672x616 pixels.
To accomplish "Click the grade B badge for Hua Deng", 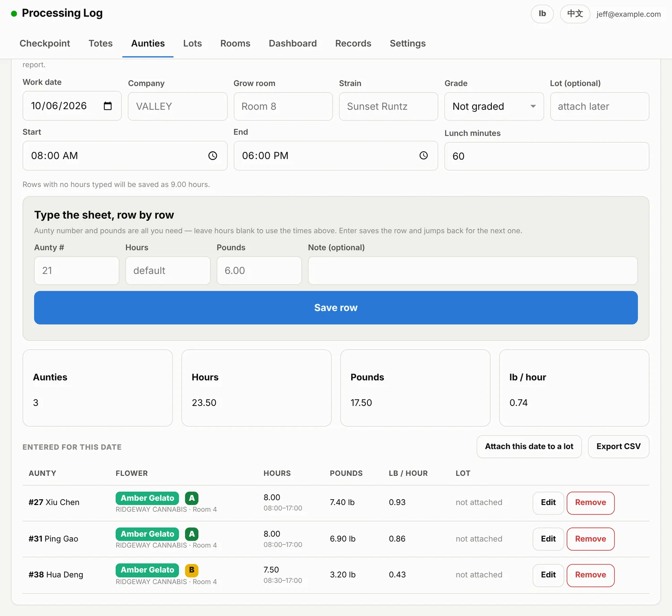I will [192, 570].
